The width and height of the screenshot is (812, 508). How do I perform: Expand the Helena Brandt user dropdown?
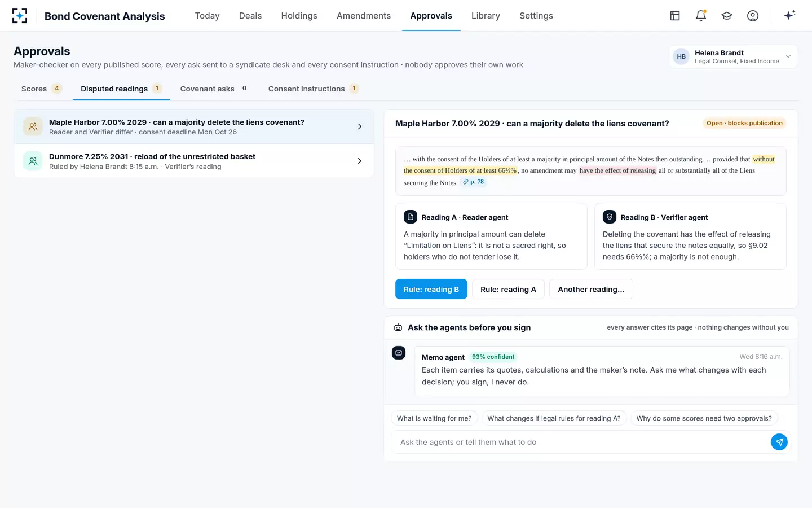pos(734,56)
